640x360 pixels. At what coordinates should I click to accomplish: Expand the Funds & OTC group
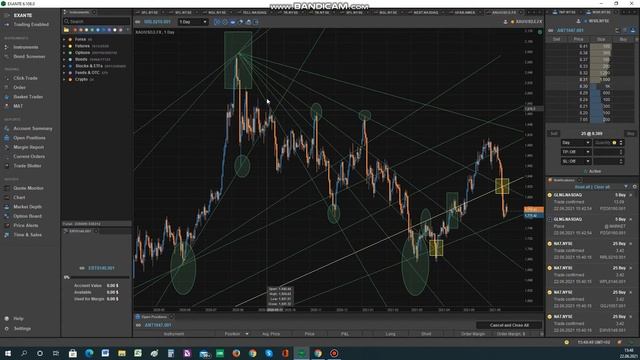pyautogui.click(x=64, y=73)
